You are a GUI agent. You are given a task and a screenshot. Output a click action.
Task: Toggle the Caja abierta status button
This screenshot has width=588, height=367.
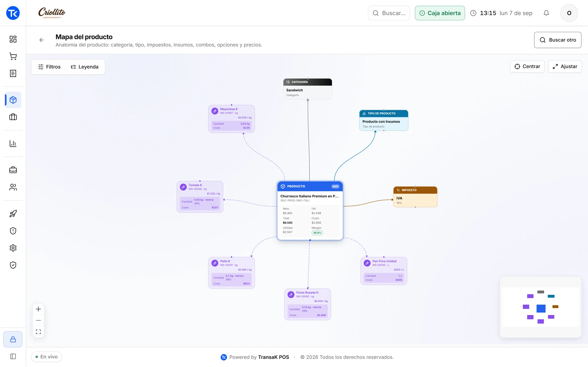(440, 13)
